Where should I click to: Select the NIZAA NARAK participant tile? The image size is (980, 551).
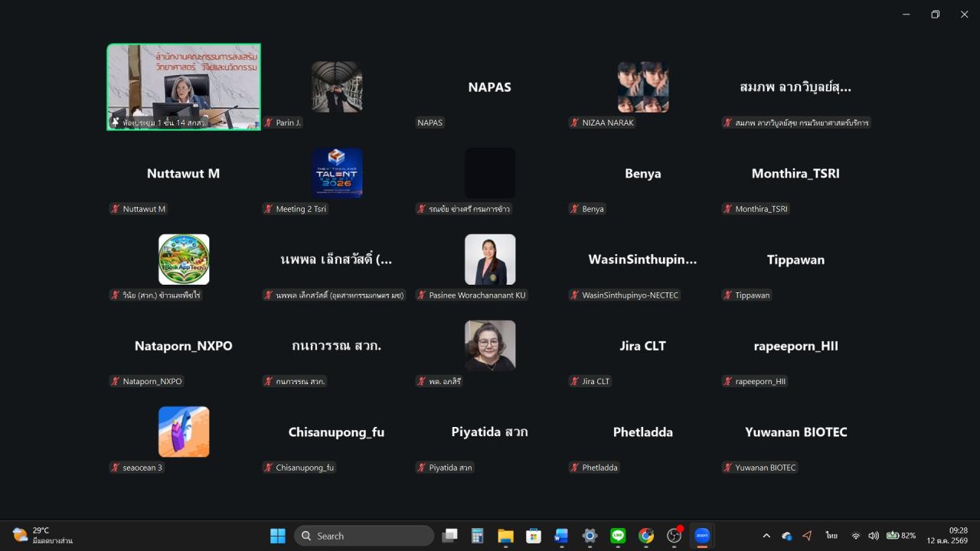(x=643, y=86)
